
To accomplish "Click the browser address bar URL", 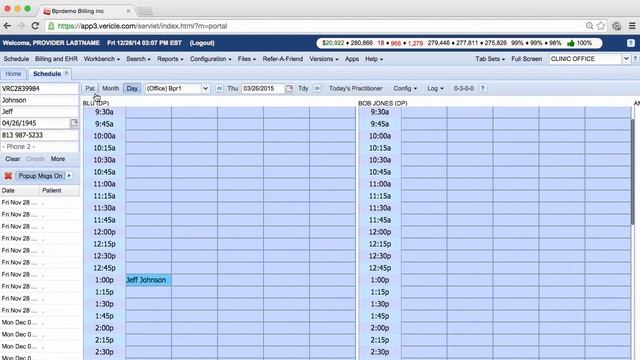I will (x=142, y=26).
